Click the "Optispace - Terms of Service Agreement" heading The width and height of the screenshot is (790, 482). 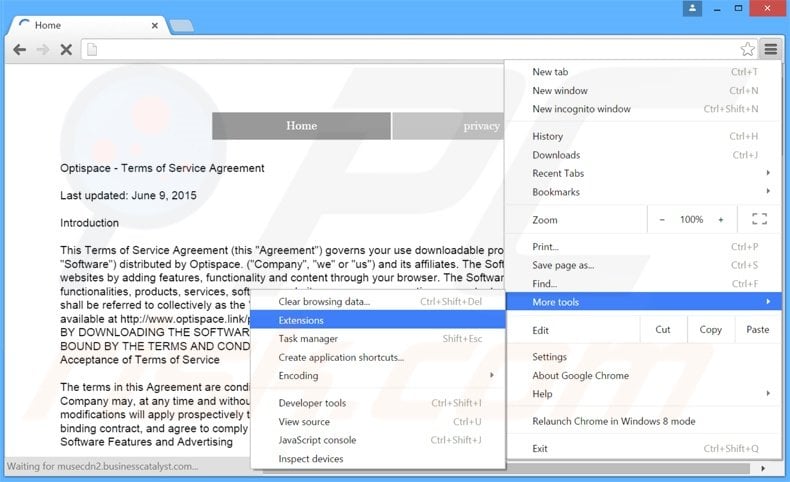pyautogui.click(x=162, y=168)
